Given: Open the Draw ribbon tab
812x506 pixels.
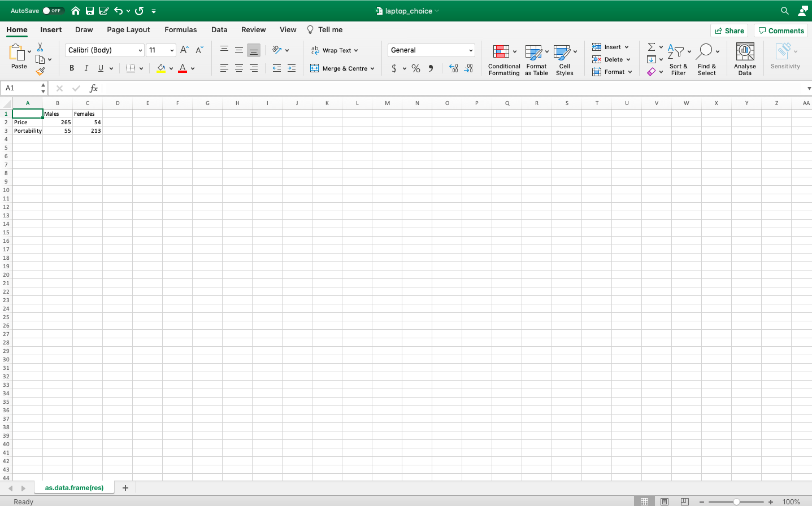Looking at the screenshot, I should click(x=84, y=30).
